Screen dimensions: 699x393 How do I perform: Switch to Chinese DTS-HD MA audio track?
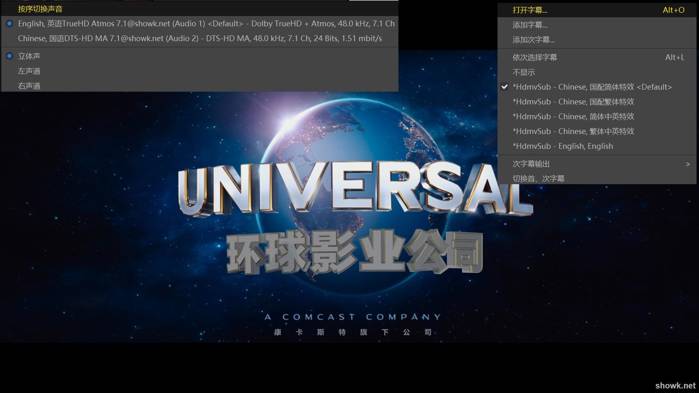coord(200,39)
